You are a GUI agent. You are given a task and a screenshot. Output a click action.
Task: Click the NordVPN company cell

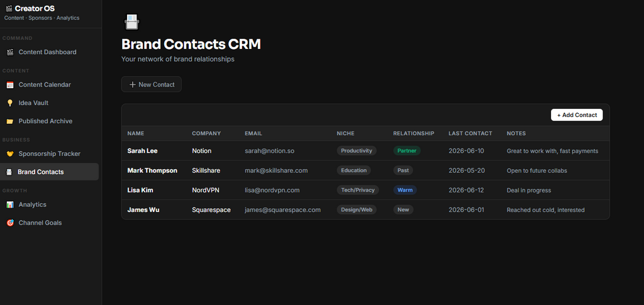click(207, 190)
